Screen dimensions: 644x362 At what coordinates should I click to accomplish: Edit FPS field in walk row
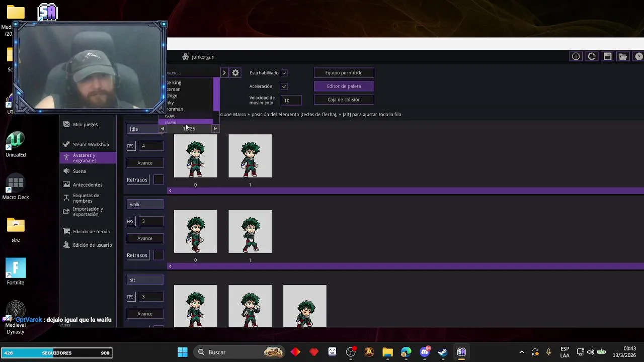pos(151,221)
